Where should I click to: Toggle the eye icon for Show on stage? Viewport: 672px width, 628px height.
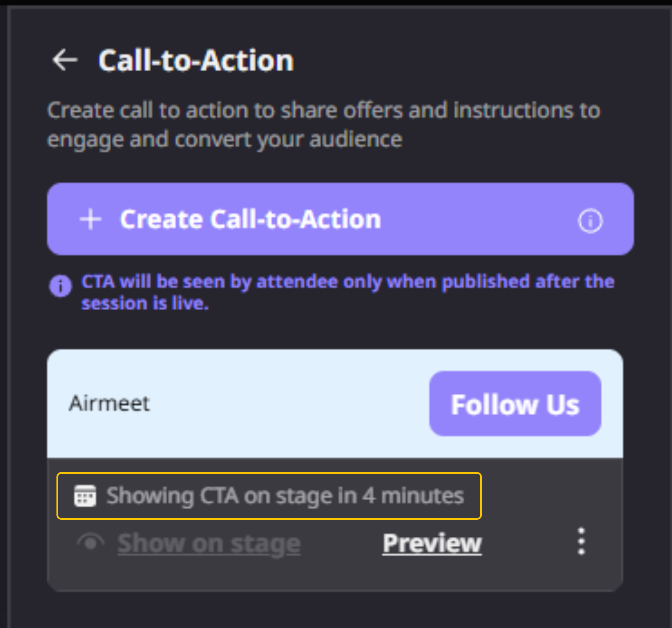(91, 543)
